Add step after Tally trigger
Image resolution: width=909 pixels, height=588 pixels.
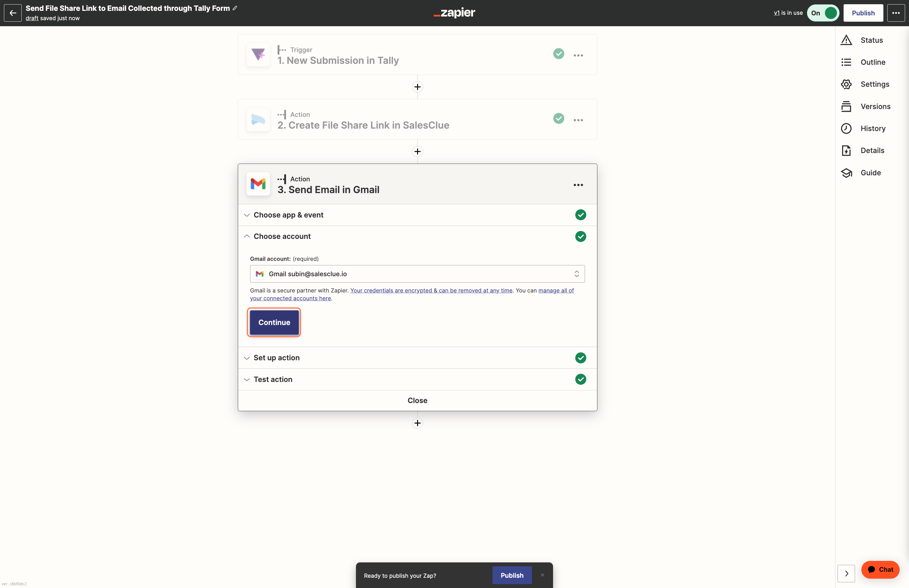(417, 87)
